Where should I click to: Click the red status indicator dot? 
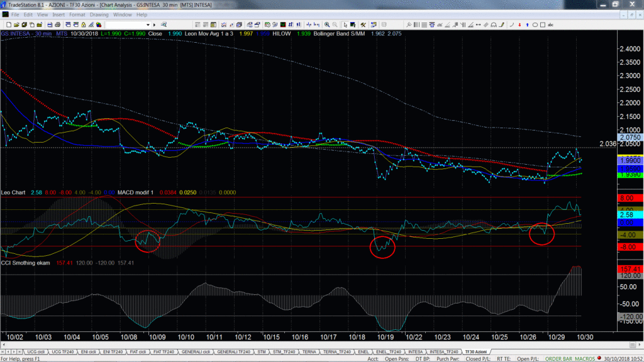(599, 358)
